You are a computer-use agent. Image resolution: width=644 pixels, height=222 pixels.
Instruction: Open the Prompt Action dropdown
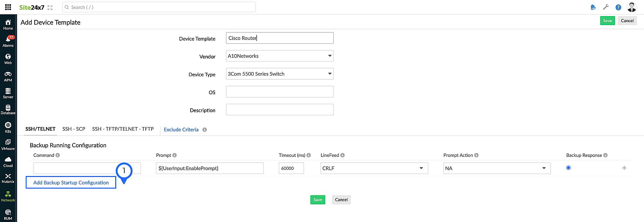[497, 168]
